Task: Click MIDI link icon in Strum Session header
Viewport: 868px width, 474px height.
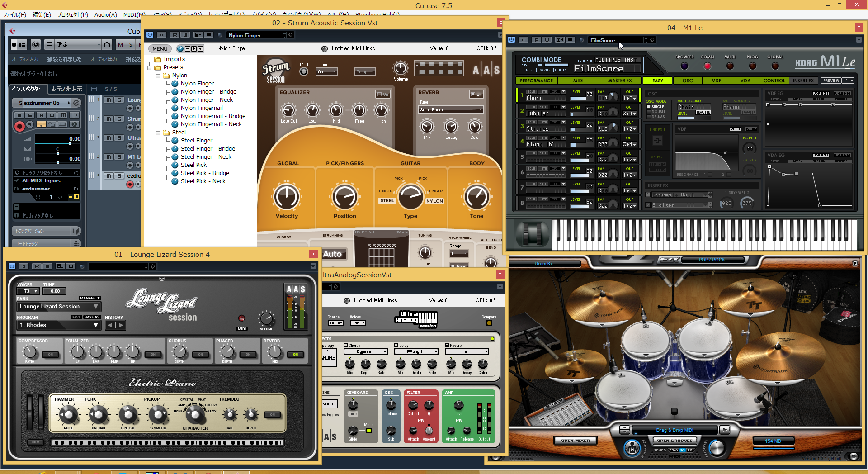Action: [x=324, y=48]
